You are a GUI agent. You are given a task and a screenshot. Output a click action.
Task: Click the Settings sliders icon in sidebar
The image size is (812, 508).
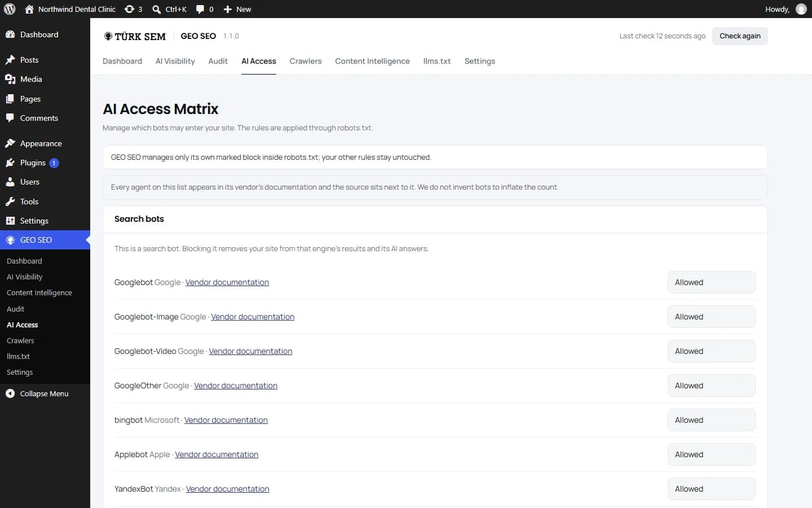(10, 221)
